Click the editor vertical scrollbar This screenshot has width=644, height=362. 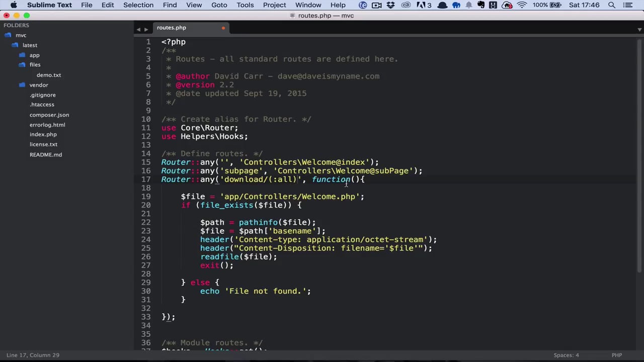(x=639, y=156)
